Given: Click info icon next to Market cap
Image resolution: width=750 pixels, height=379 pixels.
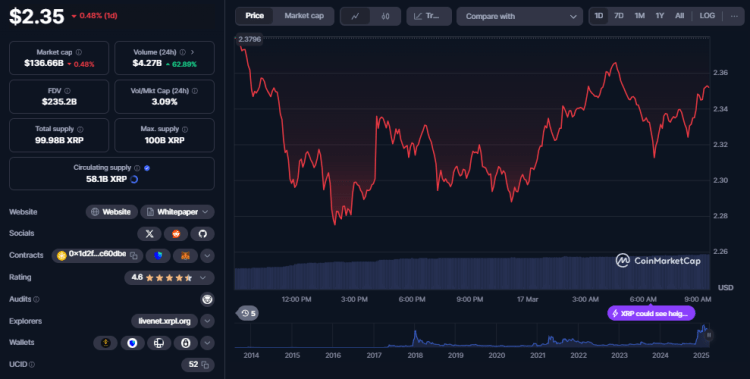Looking at the screenshot, I should point(79,52).
